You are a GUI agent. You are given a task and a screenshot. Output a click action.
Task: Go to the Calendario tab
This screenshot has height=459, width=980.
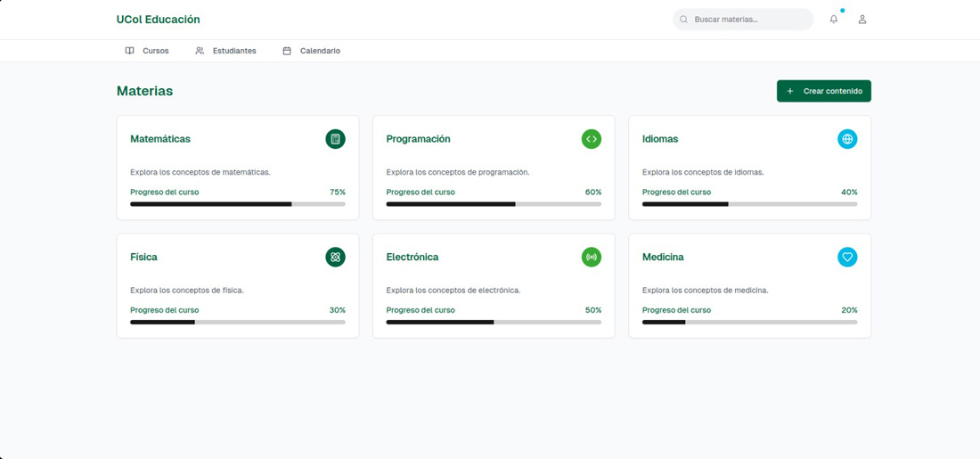[x=311, y=51]
